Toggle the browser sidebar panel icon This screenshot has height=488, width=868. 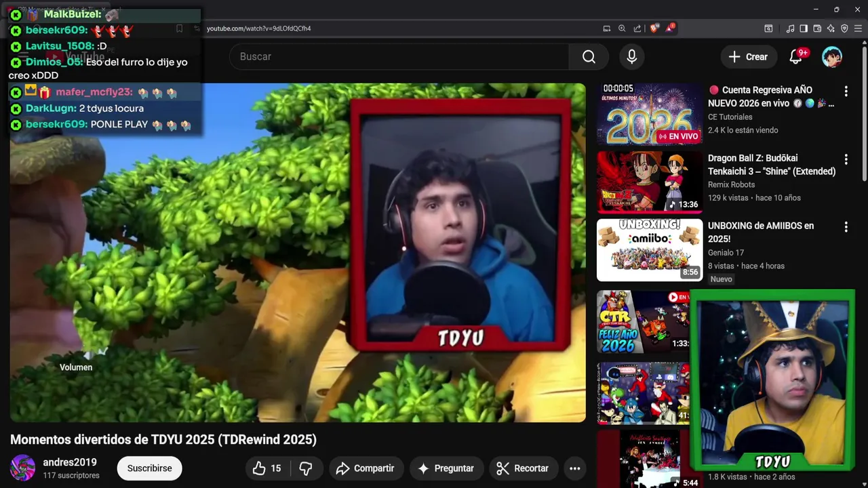pyautogui.click(x=804, y=28)
